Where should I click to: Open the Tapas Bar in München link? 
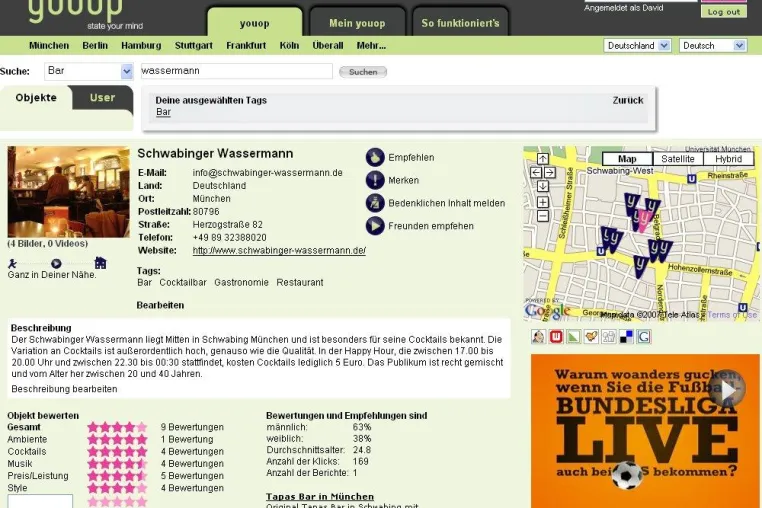[320, 496]
